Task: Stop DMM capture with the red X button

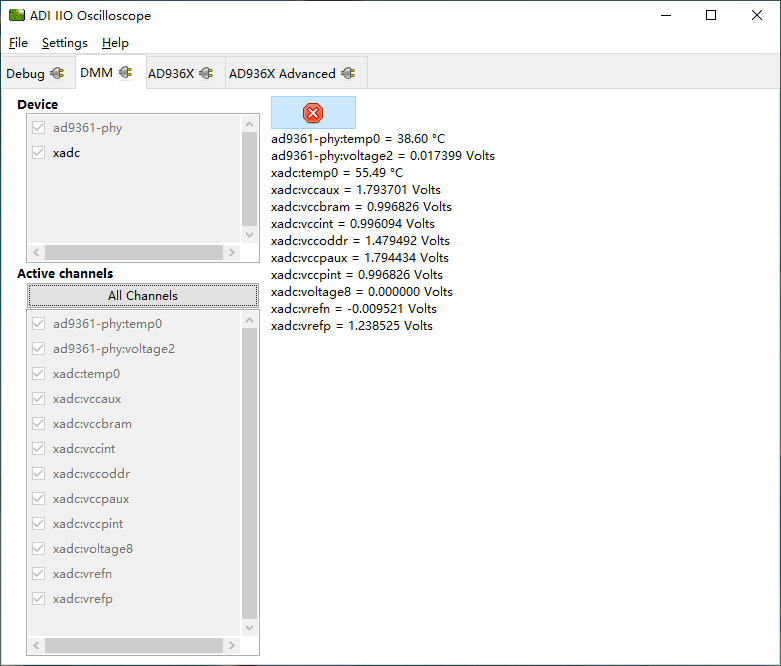Action: click(313, 113)
